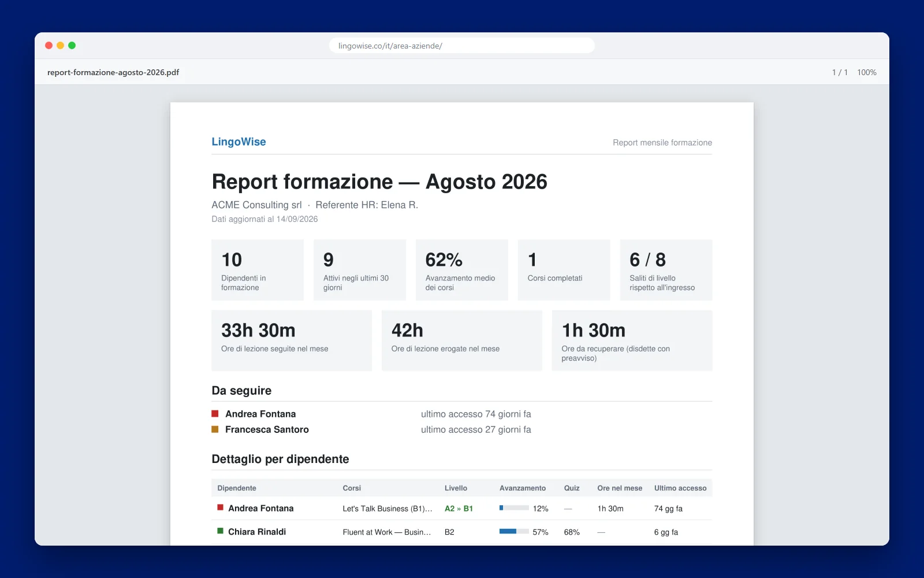Screen dimensions: 924x578
Task: Click the LingoWise logo
Action: pyautogui.click(x=239, y=142)
